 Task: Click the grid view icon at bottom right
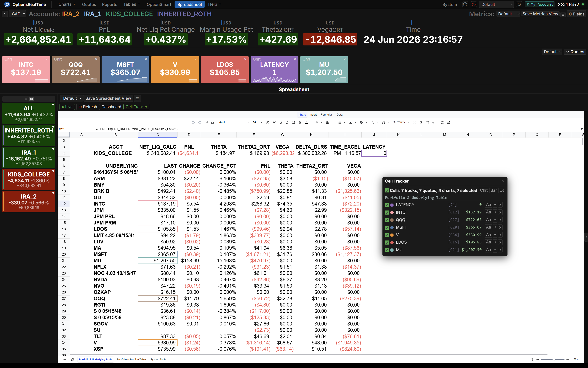pyautogui.click(x=531, y=360)
